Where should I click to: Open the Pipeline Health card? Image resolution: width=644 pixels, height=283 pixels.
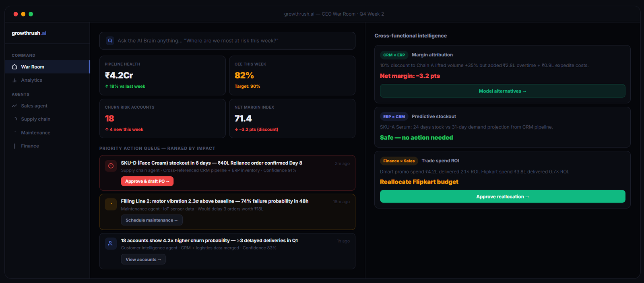click(163, 75)
